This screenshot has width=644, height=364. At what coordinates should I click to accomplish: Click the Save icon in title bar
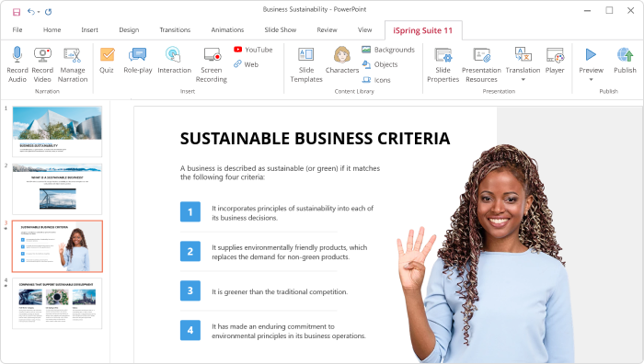[x=17, y=12]
